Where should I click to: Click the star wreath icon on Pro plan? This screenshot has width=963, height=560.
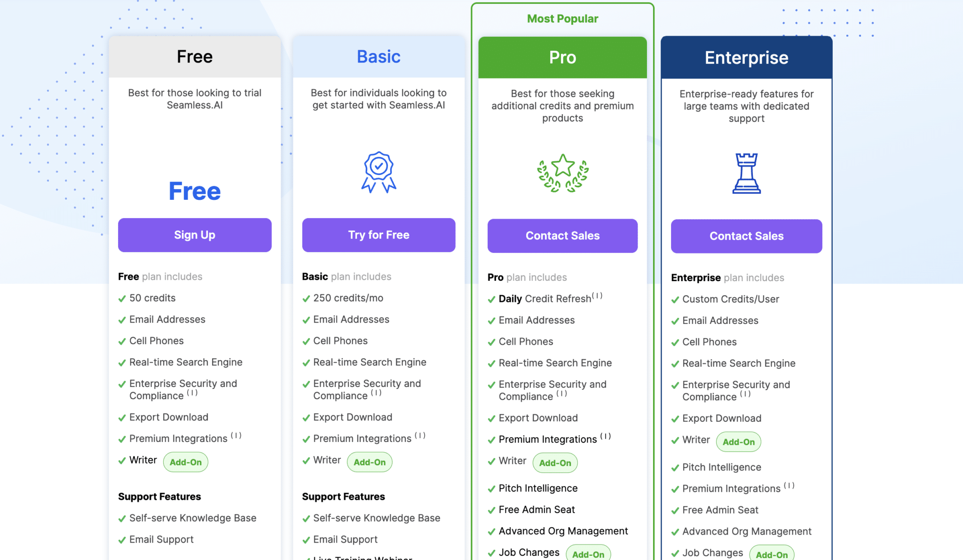(x=562, y=173)
